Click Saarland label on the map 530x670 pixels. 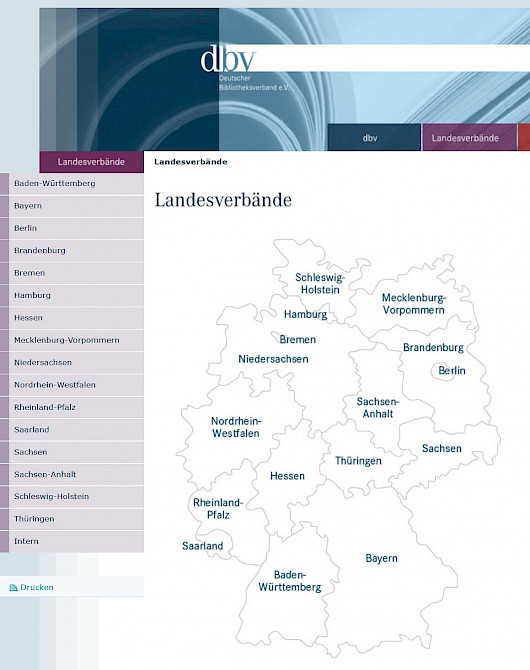coord(203,546)
